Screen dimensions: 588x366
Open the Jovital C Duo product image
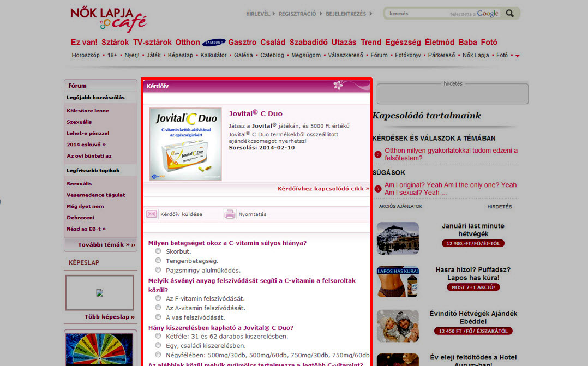[x=186, y=145]
